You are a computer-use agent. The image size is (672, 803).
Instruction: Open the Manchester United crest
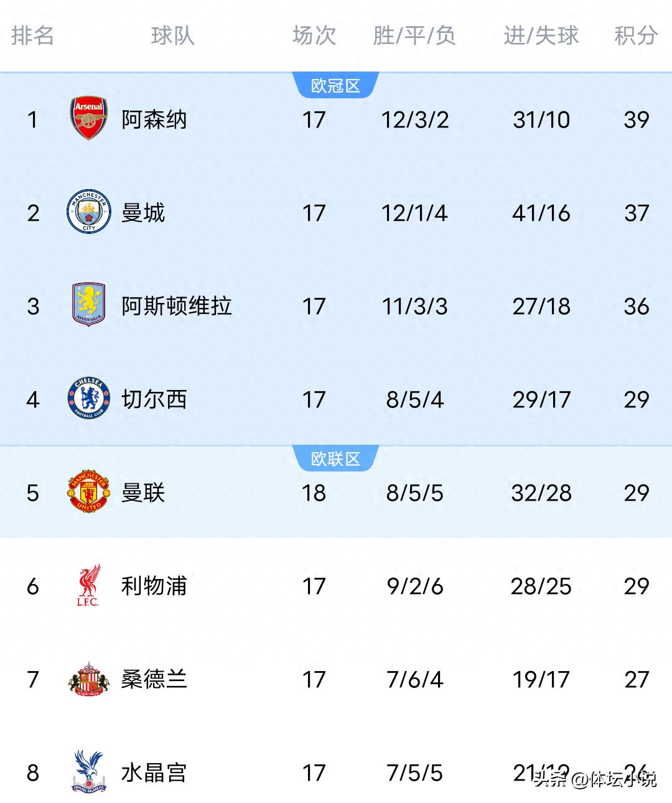pos(89,492)
